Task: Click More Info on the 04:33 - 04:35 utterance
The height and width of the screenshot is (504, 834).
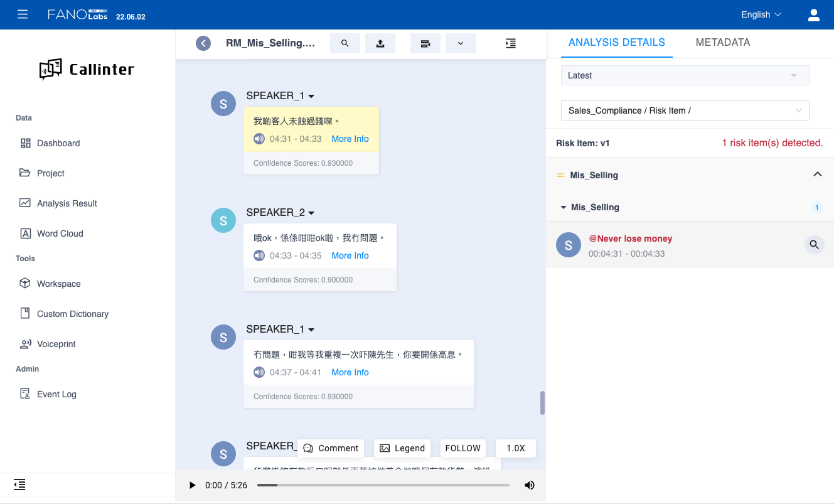Action: (350, 255)
